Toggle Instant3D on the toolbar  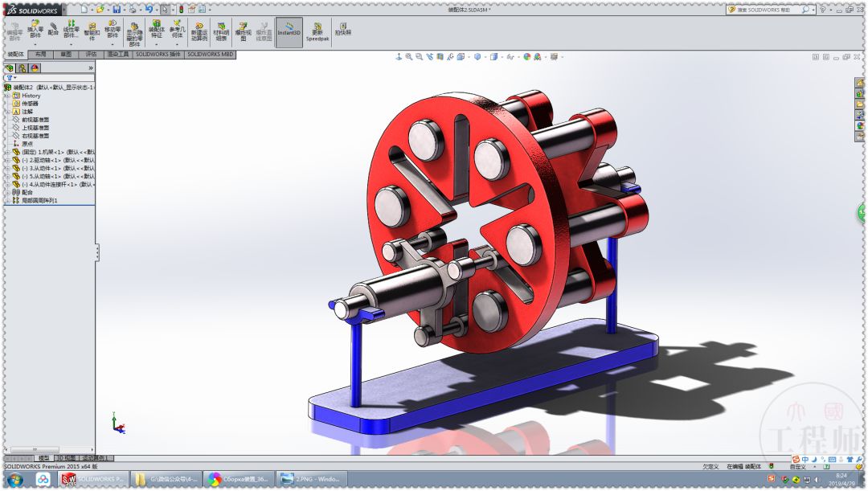pyautogui.click(x=289, y=30)
